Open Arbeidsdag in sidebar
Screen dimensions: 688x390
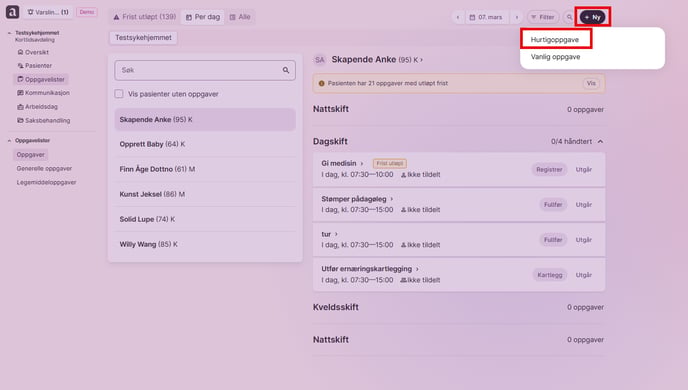point(38,107)
